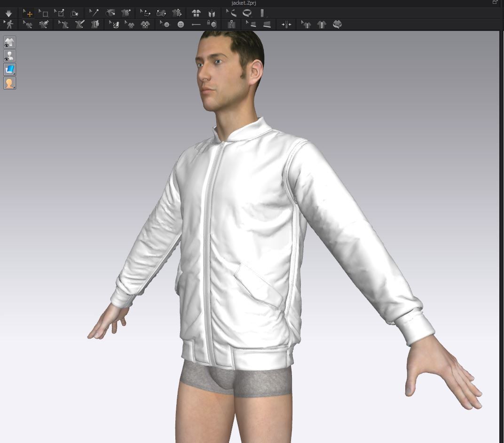Click the arrows pointing inward tool
This screenshot has width=504, height=443.
[286, 24]
